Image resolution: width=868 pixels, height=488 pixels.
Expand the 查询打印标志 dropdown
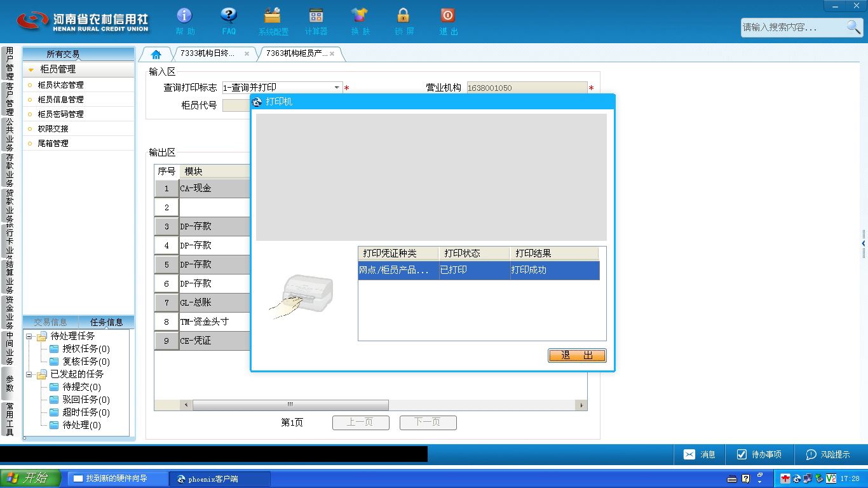337,88
